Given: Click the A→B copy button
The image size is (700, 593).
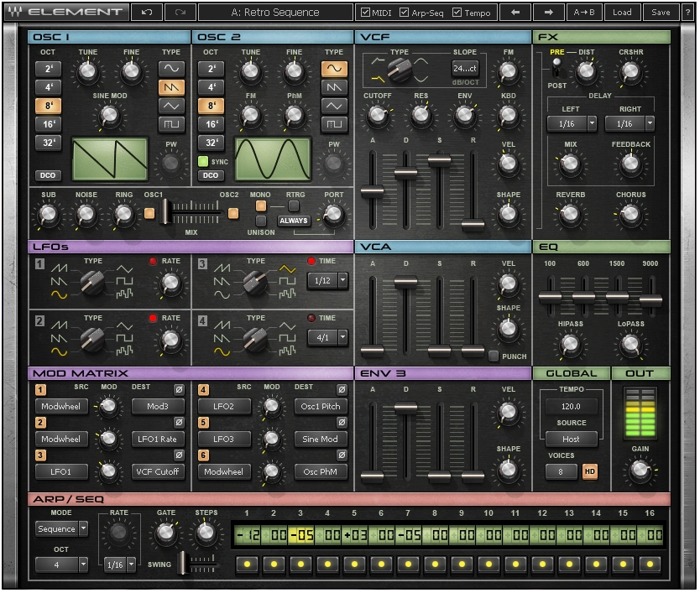Looking at the screenshot, I should pyautogui.click(x=584, y=13).
